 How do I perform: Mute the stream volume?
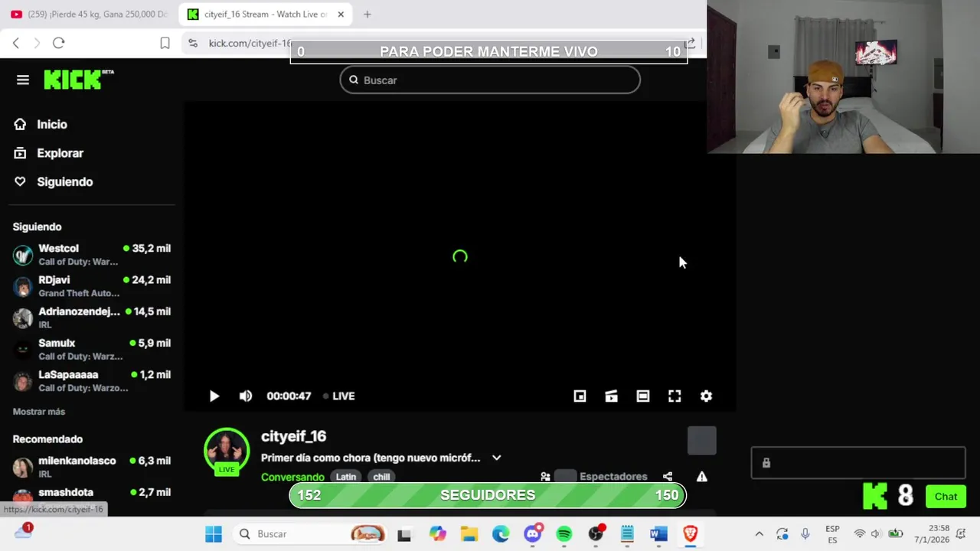[246, 396]
